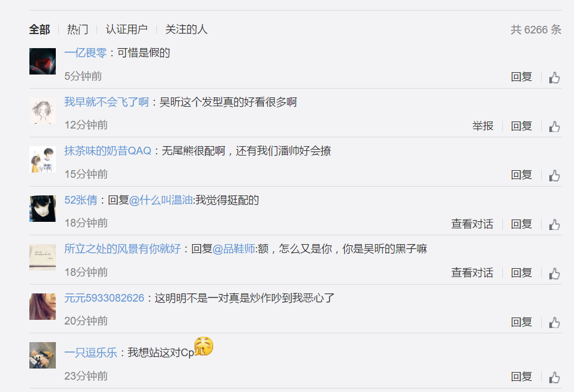Click 查看对话 on 所立之处的风景有你就好's comment
Viewport: 574px width, 392px height.
tap(472, 273)
